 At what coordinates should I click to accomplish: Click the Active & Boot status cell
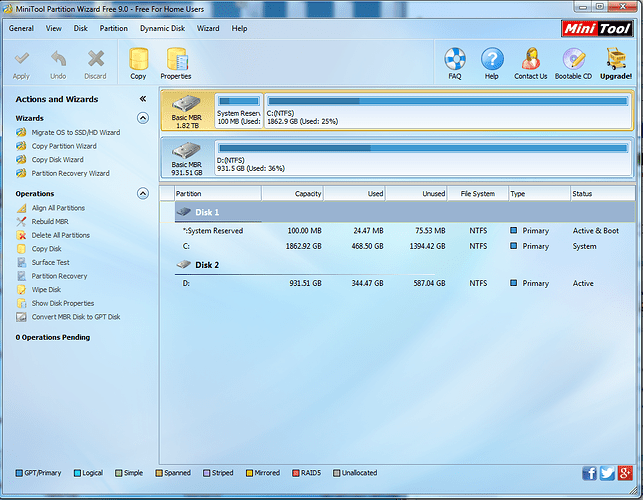click(x=595, y=231)
